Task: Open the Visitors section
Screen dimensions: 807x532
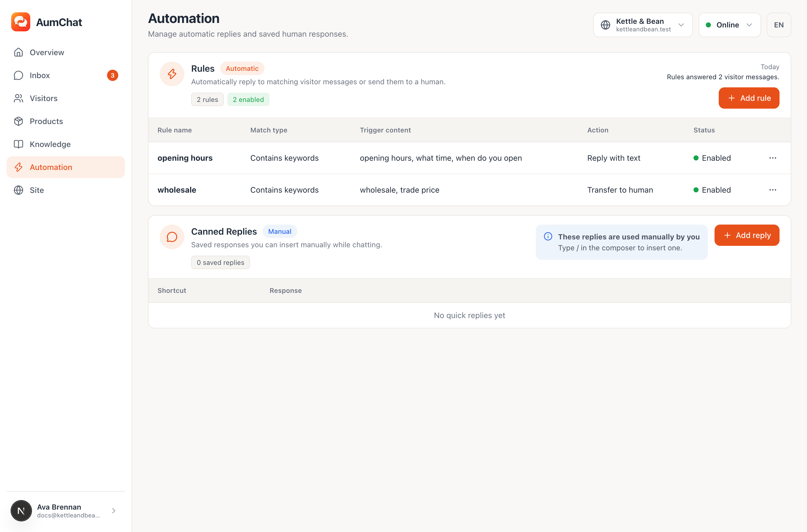Action: [x=66, y=98]
